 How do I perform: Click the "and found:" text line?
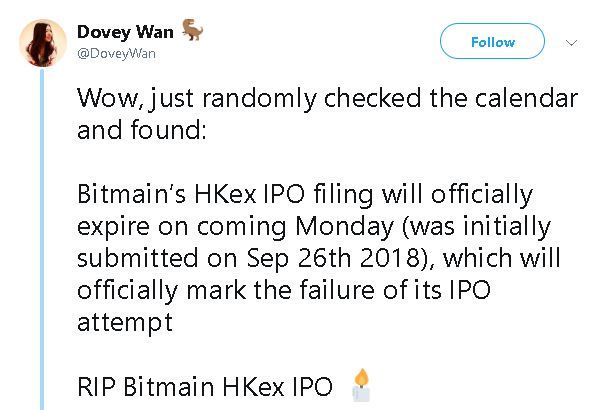(140, 129)
